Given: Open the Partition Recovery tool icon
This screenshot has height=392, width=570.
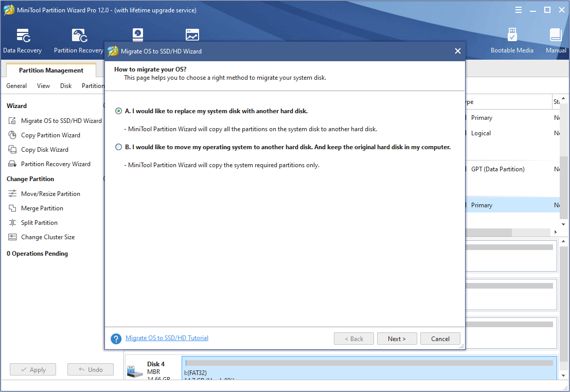Looking at the screenshot, I should point(79,35).
